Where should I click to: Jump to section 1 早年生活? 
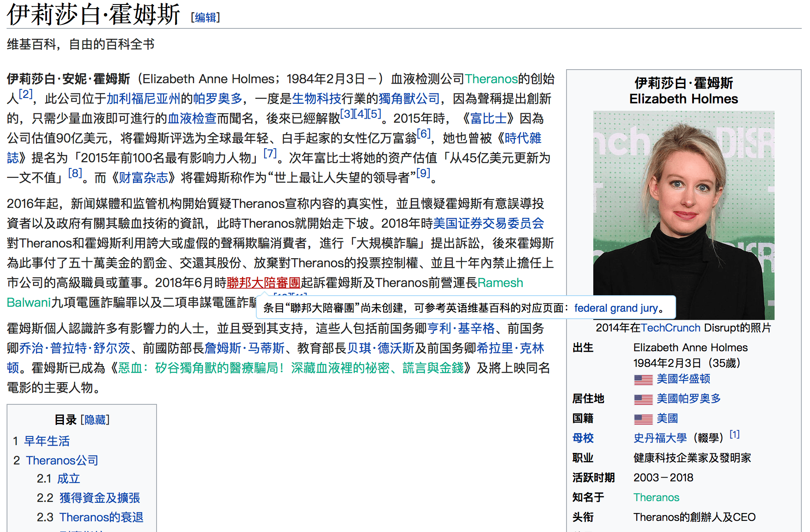click(x=47, y=441)
